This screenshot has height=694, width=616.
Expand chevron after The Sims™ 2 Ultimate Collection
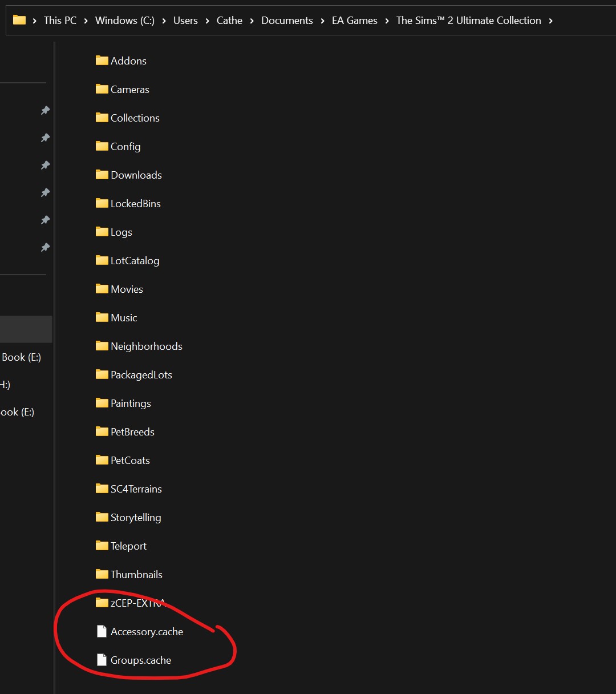click(x=550, y=21)
